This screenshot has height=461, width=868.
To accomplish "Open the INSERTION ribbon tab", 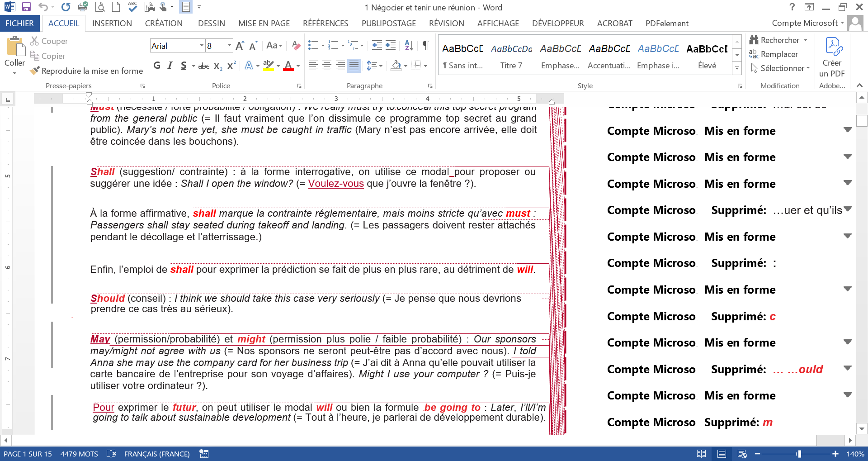I will (x=112, y=24).
